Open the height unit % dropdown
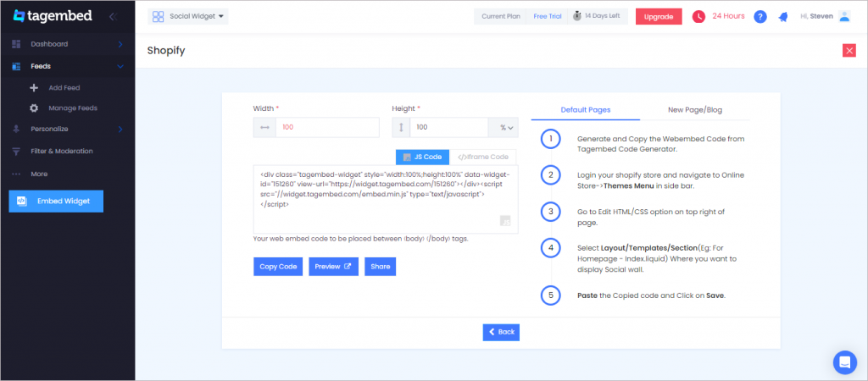This screenshot has width=868, height=381. coord(504,127)
